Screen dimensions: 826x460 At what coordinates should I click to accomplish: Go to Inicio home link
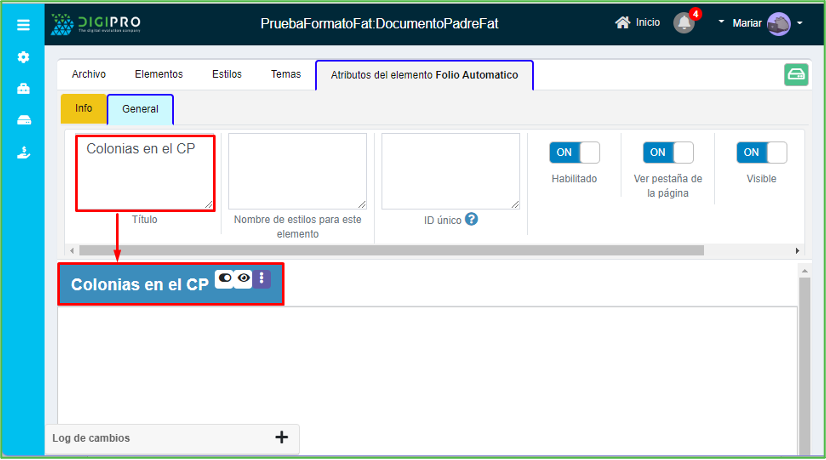(638, 22)
